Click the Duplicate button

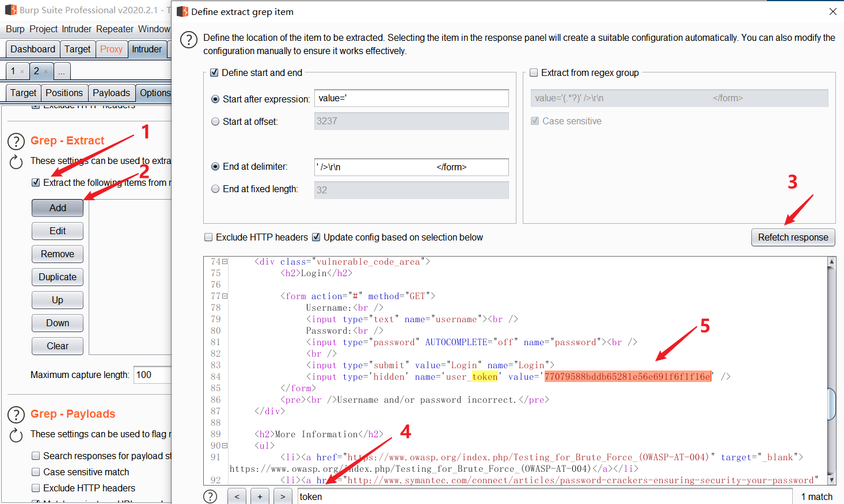[58, 277]
